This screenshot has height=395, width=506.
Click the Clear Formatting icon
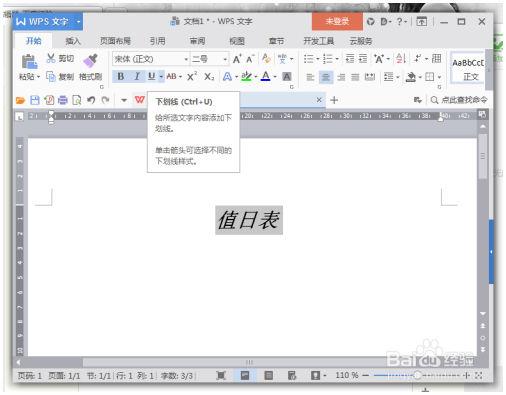(266, 59)
